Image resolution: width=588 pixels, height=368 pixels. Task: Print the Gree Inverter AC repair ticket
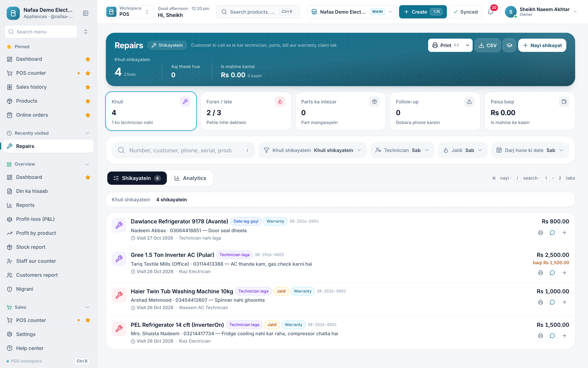pos(540,273)
